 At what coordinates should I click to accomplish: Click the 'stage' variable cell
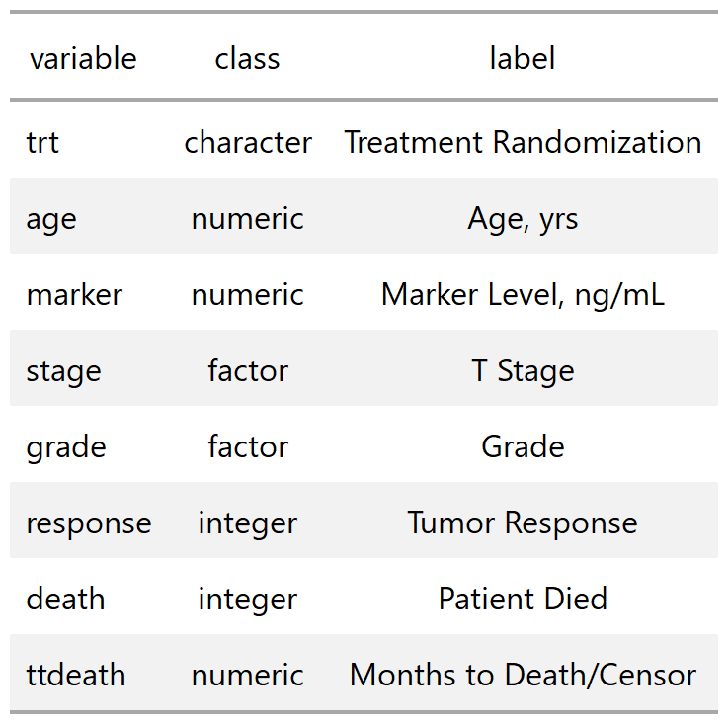[63, 371]
